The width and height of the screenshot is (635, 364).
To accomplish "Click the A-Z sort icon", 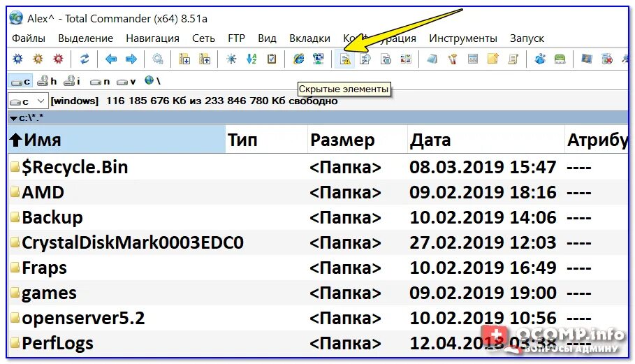I will pos(251,59).
